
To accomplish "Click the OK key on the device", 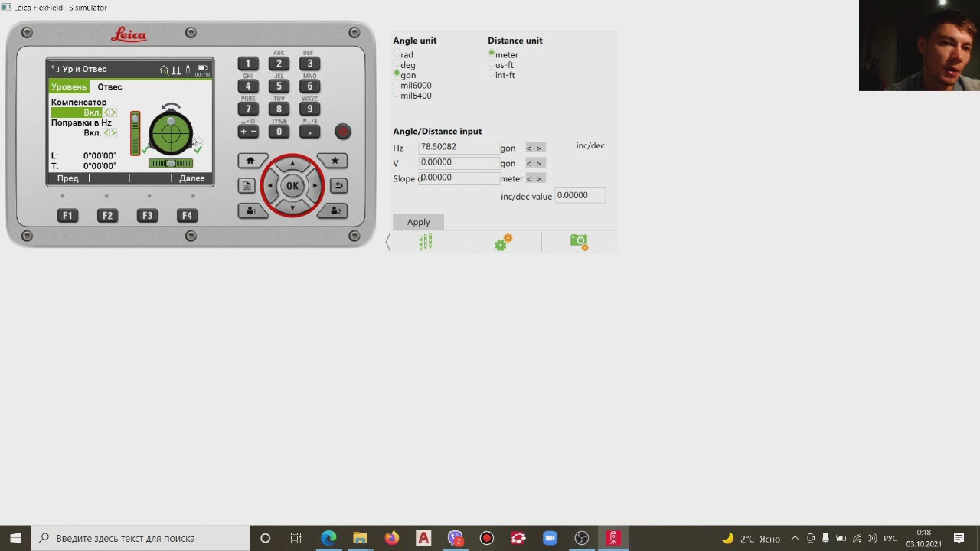I will click(x=292, y=186).
